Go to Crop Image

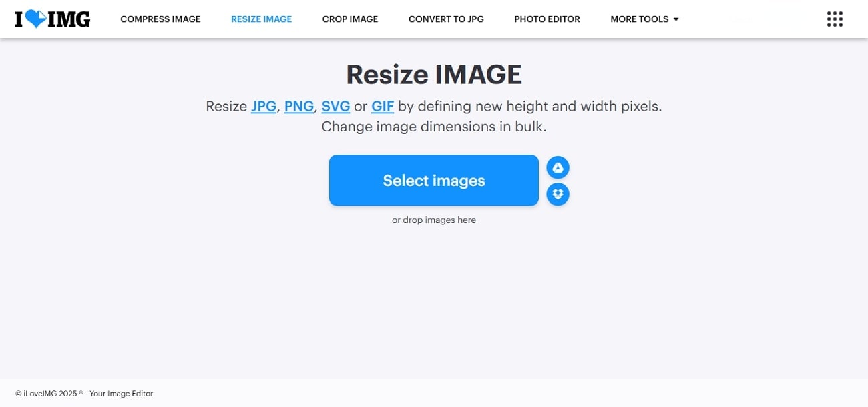tap(350, 19)
